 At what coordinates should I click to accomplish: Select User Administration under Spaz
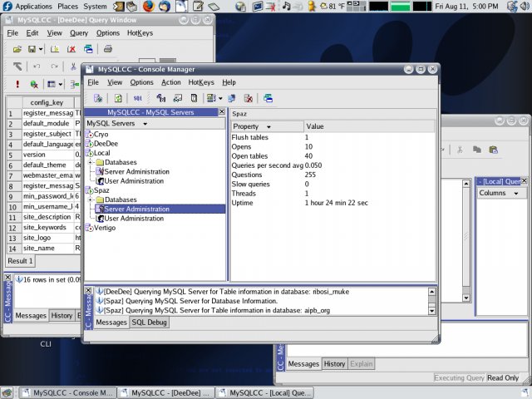134,219
